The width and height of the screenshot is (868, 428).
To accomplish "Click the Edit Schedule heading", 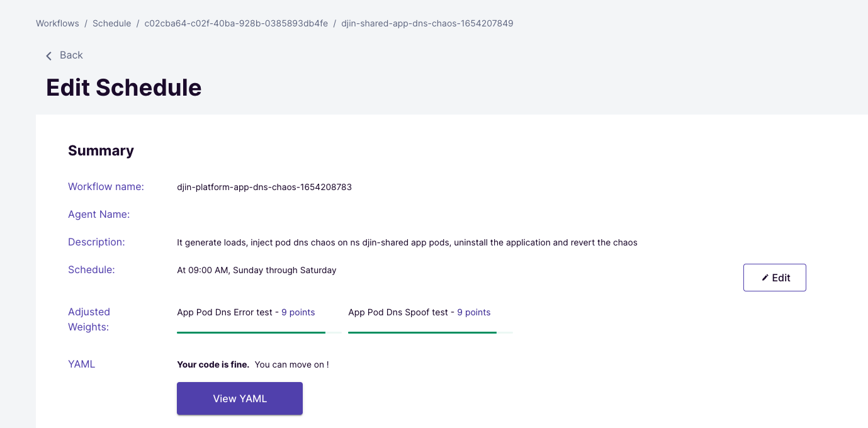I will (x=124, y=87).
